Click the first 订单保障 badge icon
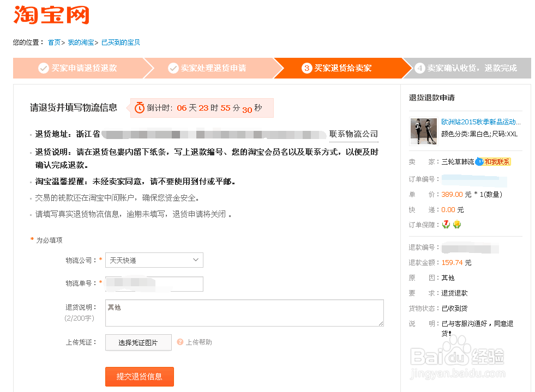The image size is (535, 392). (446, 225)
